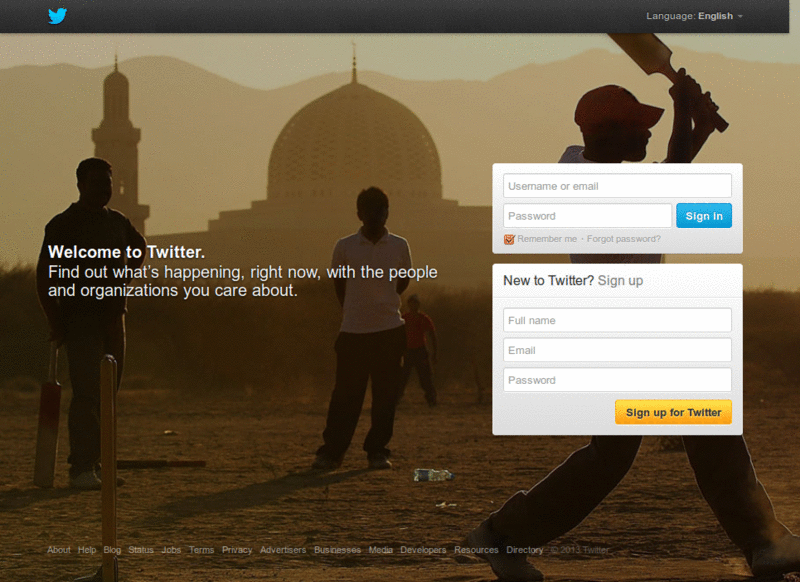This screenshot has height=582, width=800.
Task: Open the Terms footer link
Action: (x=201, y=550)
